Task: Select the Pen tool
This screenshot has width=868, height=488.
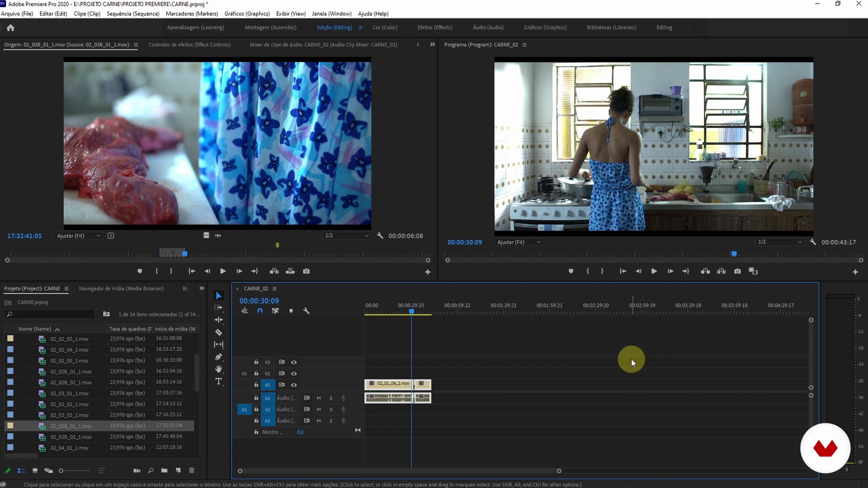Action: 219,357
